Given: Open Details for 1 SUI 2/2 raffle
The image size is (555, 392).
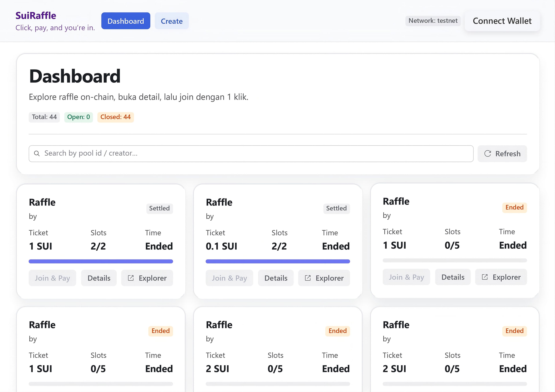Looking at the screenshot, I should point(99,278).
